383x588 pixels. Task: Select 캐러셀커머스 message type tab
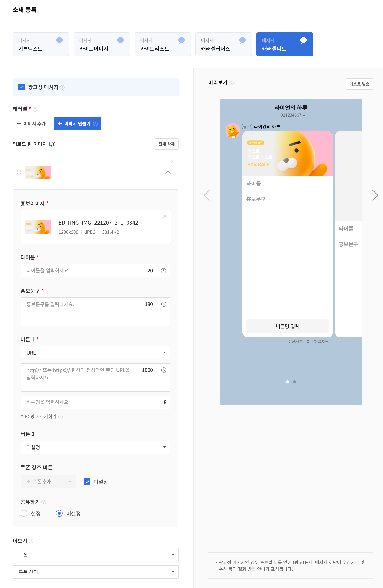tap(224, 44)
